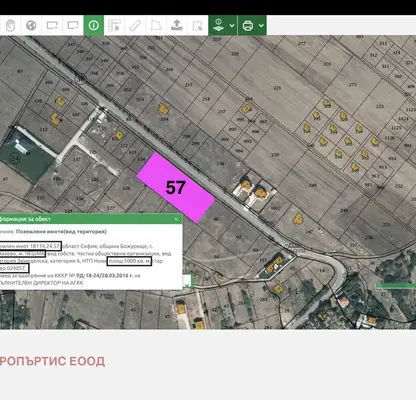This screenshot has width=416, height=400.
Task: Select the zoom-out rectangle tool
Action: click(x=73, y=25)
